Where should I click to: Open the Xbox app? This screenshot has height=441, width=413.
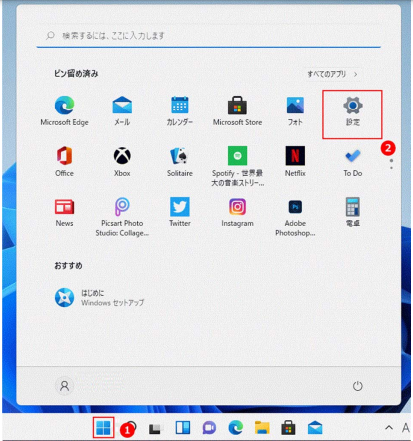(122, 162)
